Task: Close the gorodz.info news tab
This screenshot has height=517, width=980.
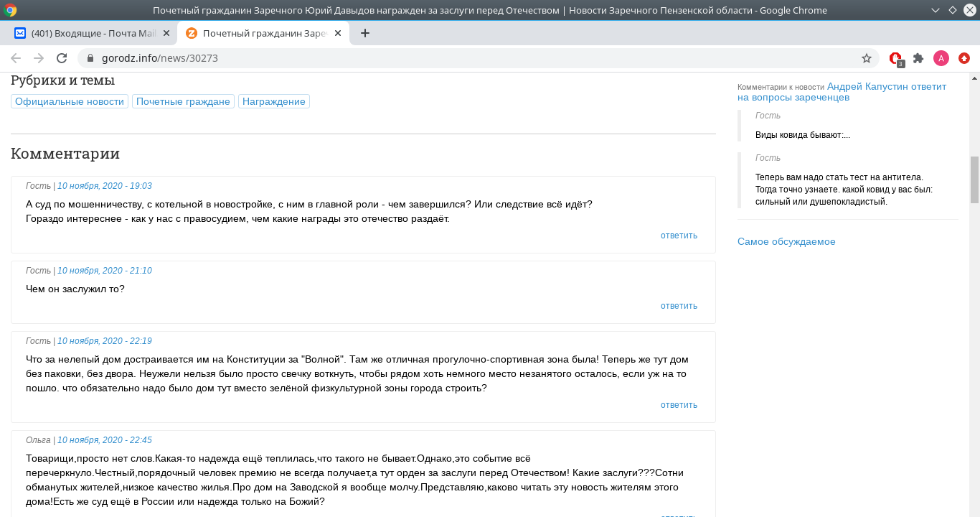Action: coord(338,33)
